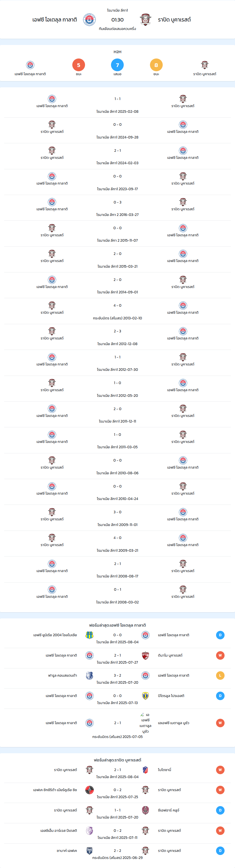The width and height of the screenshot is (235, 868).
Task: Click the Petrolul Ploiesti team logo
Action: click(145, 696)
